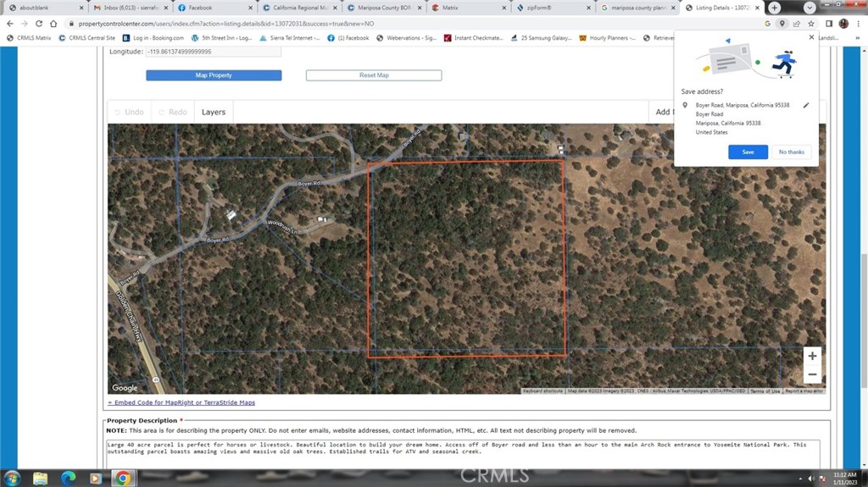The image size is (868, 487).
Task: Click the location pin icon in address bar
Action: [782, 24]
